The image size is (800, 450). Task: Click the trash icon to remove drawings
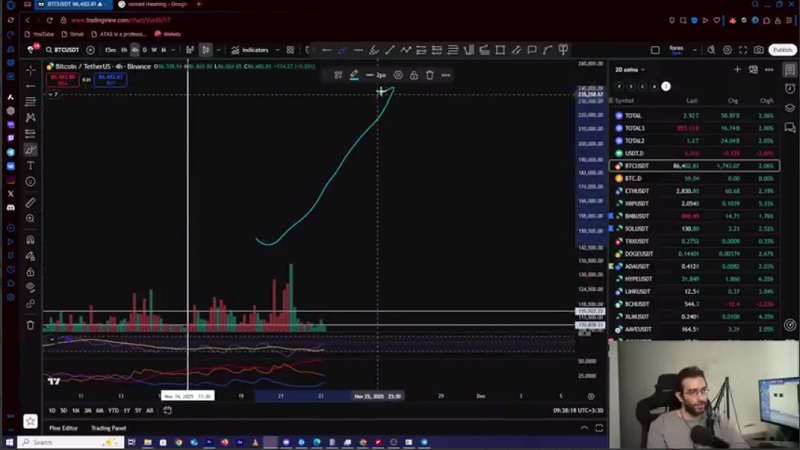click(30, 324)
